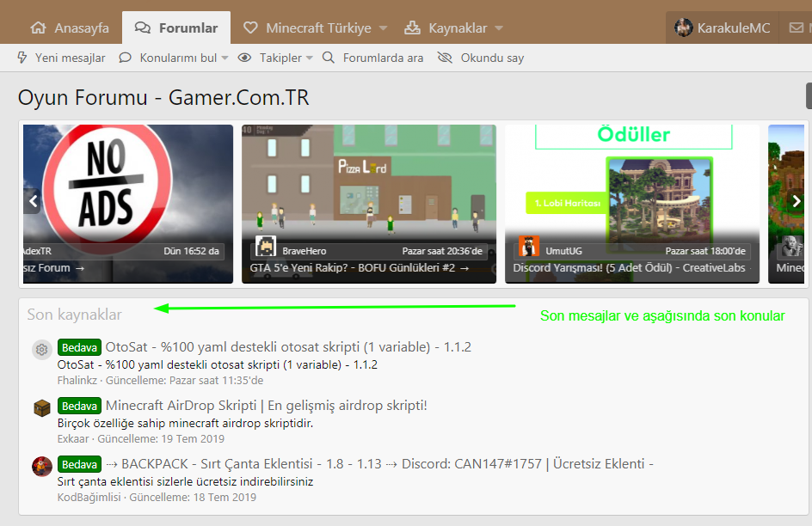Go to previous slide with left carousel arrow
This screenshot has height=526, width=812.
34,200
